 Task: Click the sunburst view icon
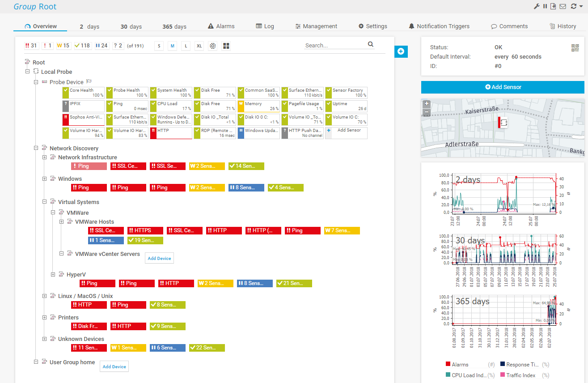click(213, 46)
